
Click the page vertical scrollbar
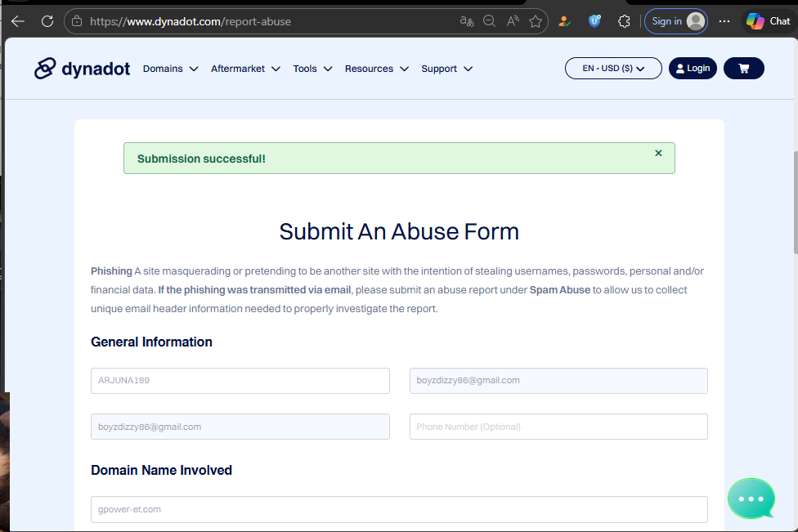(x=795, y=203)
